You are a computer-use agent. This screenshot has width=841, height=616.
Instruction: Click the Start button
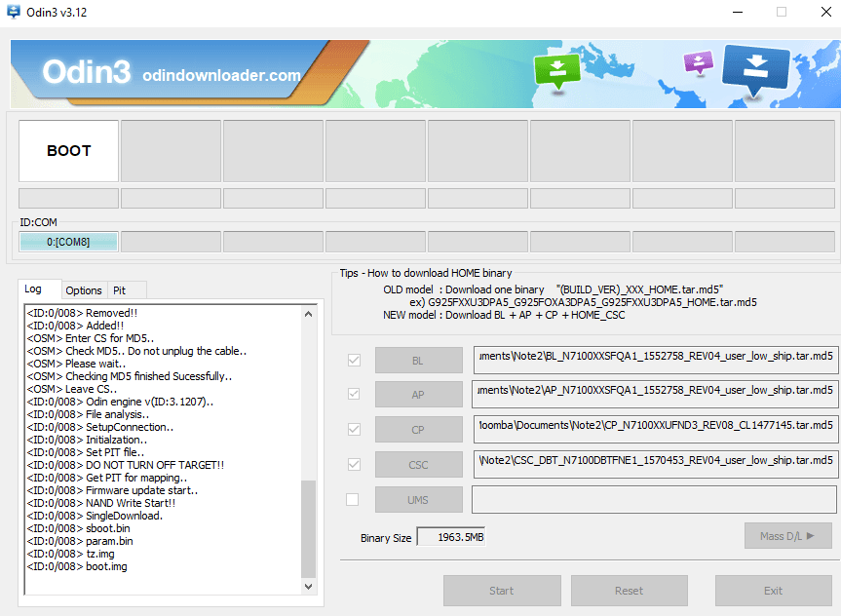[502, 591]
